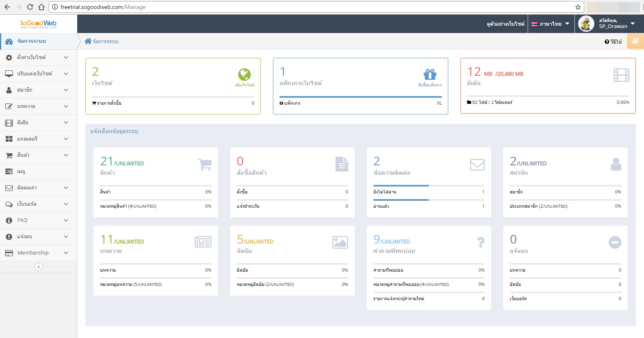Click the อ่านแล้ว read progress bar
Image resolution: width=644 pixels, height=338 pixels.
coord(429,200)
